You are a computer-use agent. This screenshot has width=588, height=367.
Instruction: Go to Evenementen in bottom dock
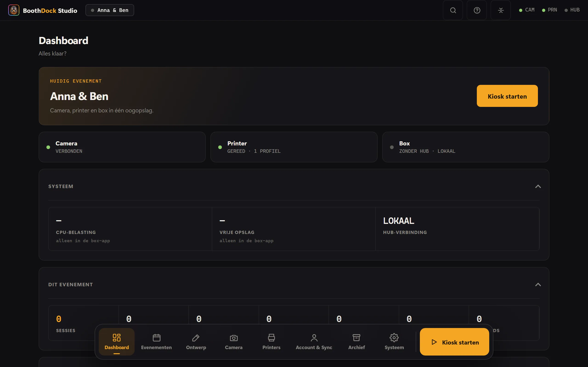pyautogui.click(x=156, y=342)
